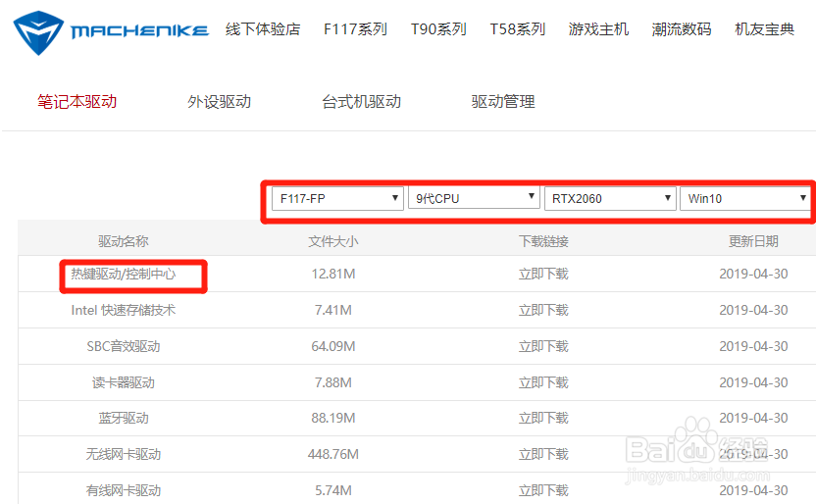Click 立即下载 for 无线网卡驱动
Image resolution: width=816 pixels, height=504 pixels.
point(543,455)
